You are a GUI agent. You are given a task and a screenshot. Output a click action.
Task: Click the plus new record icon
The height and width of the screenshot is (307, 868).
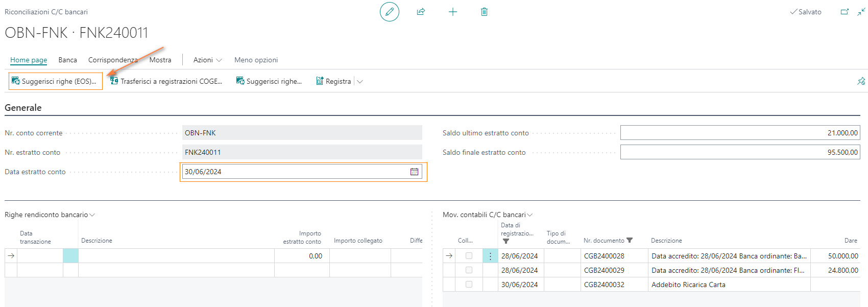coord(453,12)
